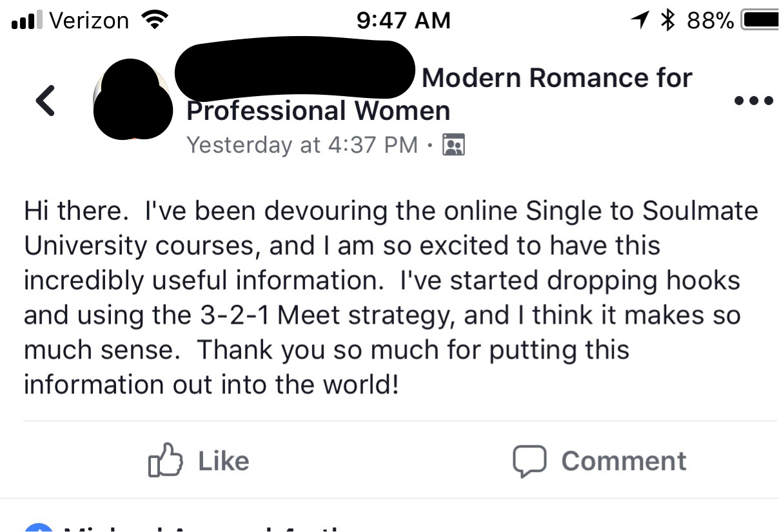
Task: Open the three-dot post options menu
Action: [x=754, y=101]
